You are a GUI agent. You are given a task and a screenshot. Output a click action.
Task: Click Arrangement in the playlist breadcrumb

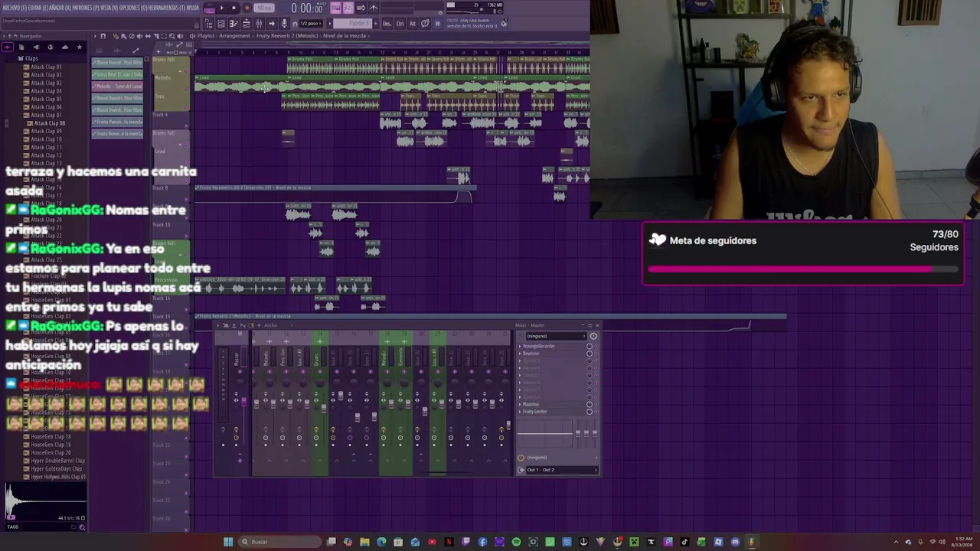(235, 36)
